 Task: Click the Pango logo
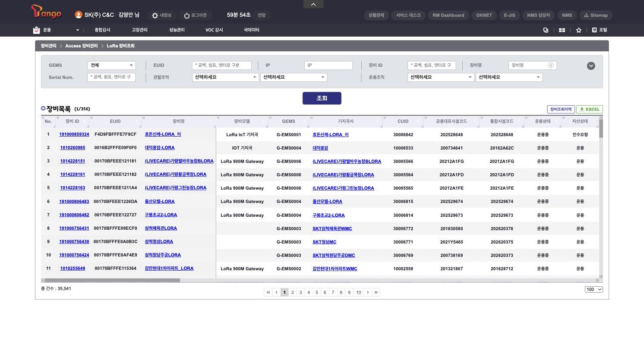[x=46, y=12]
